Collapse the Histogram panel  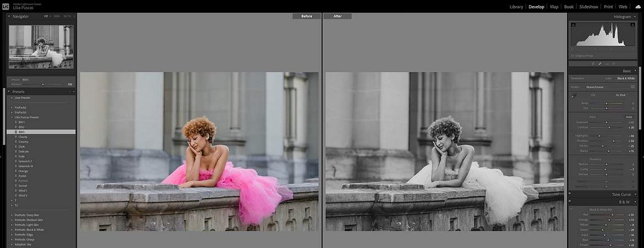[634, 17]
